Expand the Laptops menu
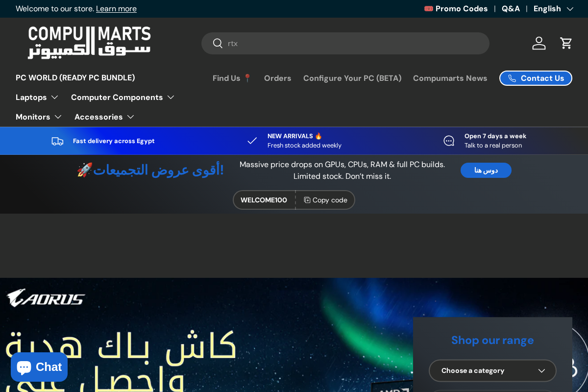Screen dimensions: 588x392 pos(37,97)
